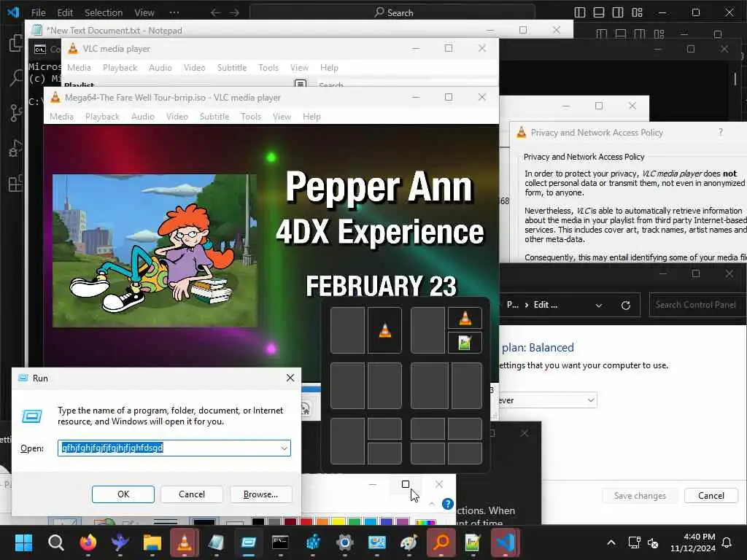Screen dimensions: 747x560
Task: Click OK in the Run dialog
Action: tap(123, 494)
